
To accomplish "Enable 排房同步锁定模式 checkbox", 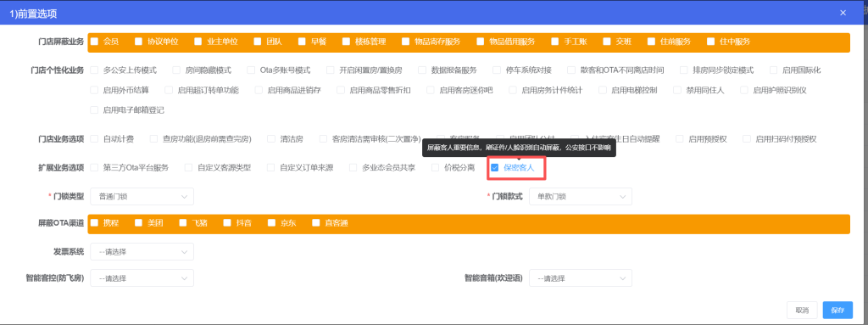I will coord(684,70).
